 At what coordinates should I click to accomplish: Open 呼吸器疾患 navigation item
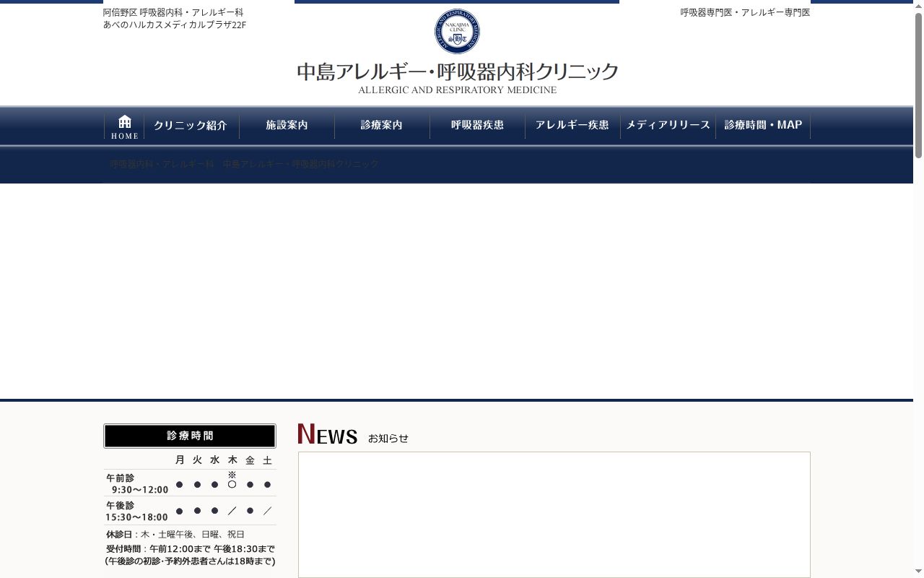[x=477, y=126]
